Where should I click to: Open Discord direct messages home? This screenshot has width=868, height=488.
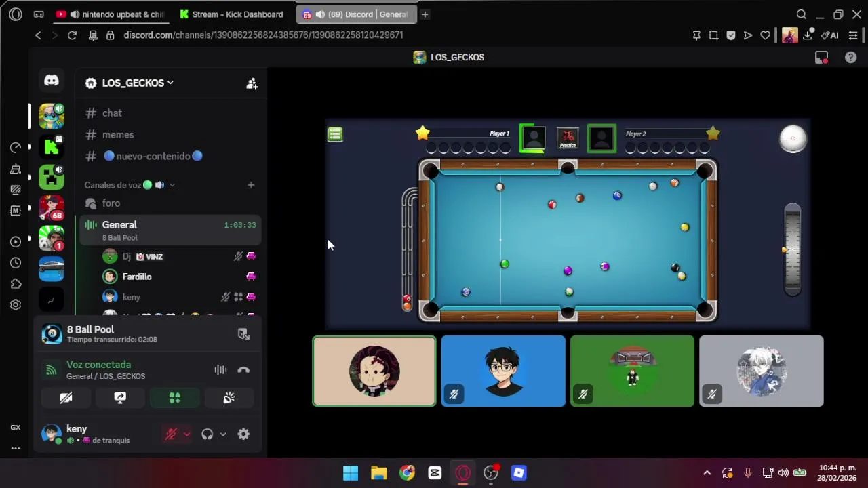coord(52,81)
